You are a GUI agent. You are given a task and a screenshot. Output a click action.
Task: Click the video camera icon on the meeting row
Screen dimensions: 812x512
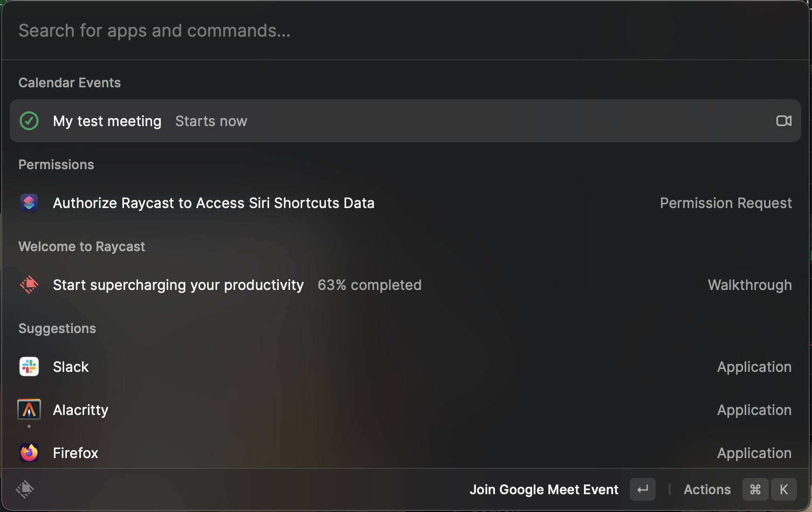point(784,121)
